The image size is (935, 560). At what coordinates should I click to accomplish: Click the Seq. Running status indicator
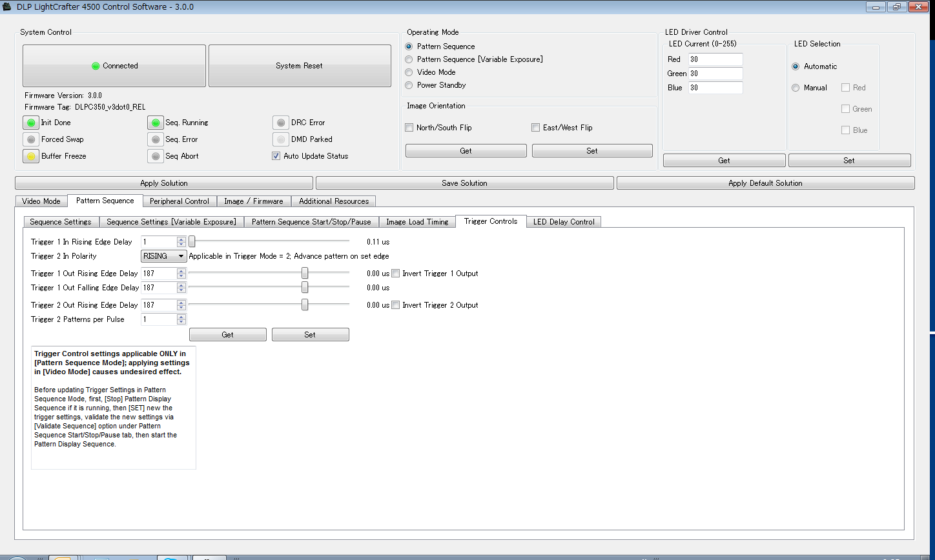(155, 123)
